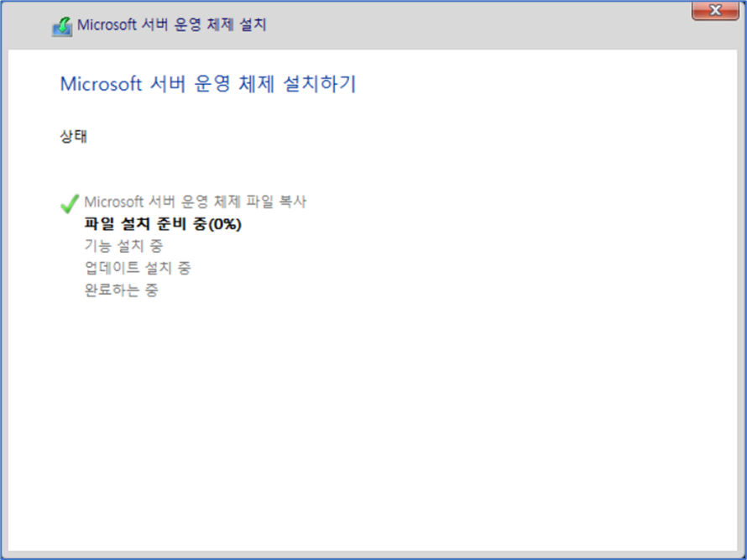Click the '상태' label
This screenshot has width=747, height=560.
73,137
